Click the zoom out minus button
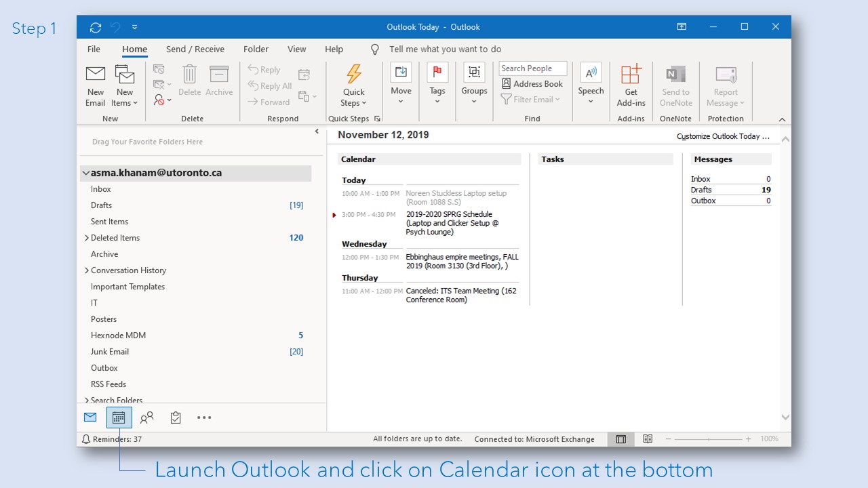Screen dimensions: 868x488 pyautogui.click(x=668, y=439)
